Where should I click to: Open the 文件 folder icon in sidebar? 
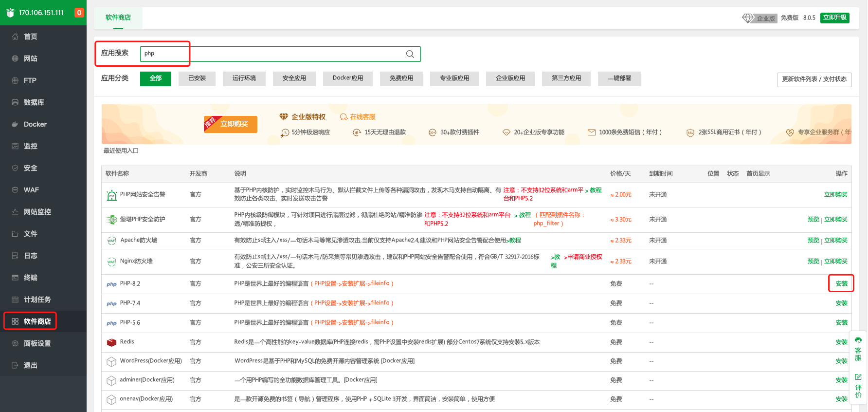tap(15, 234)
